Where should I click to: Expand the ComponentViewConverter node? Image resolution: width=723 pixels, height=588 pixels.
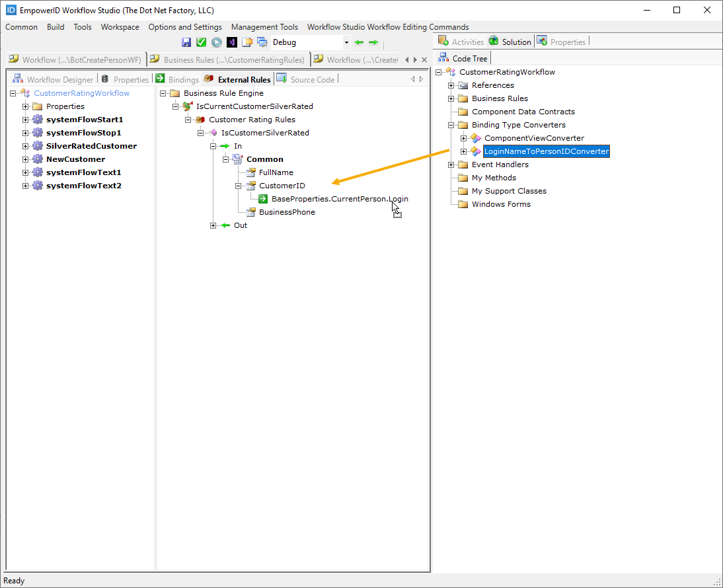(x=464, y=138)
